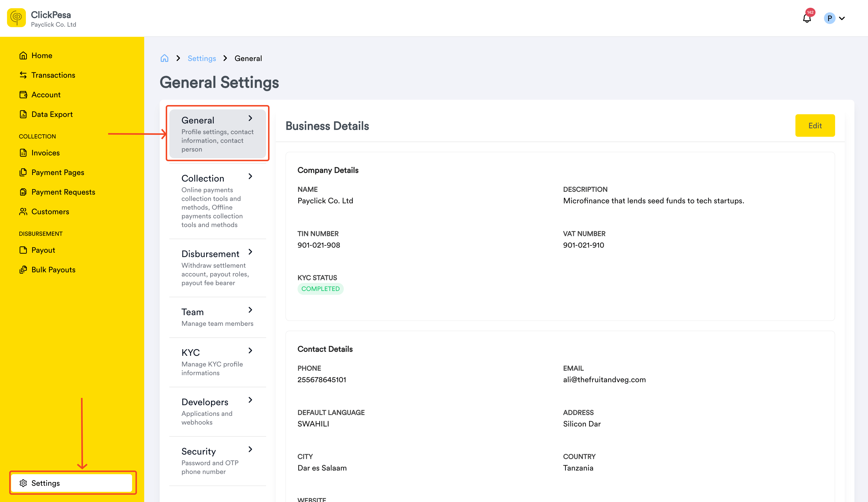This screenshot has height=502, width=868.
Task: Click the Manage team members description
Action: pos(217,324)
